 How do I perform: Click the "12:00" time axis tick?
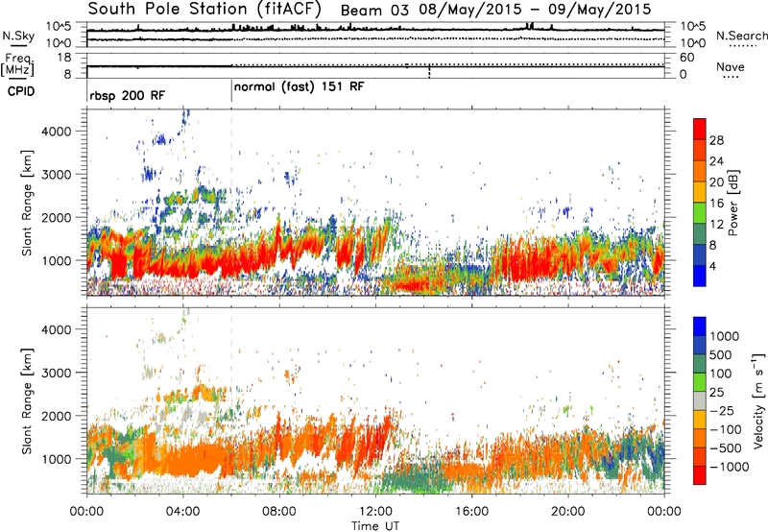point(375,512)
